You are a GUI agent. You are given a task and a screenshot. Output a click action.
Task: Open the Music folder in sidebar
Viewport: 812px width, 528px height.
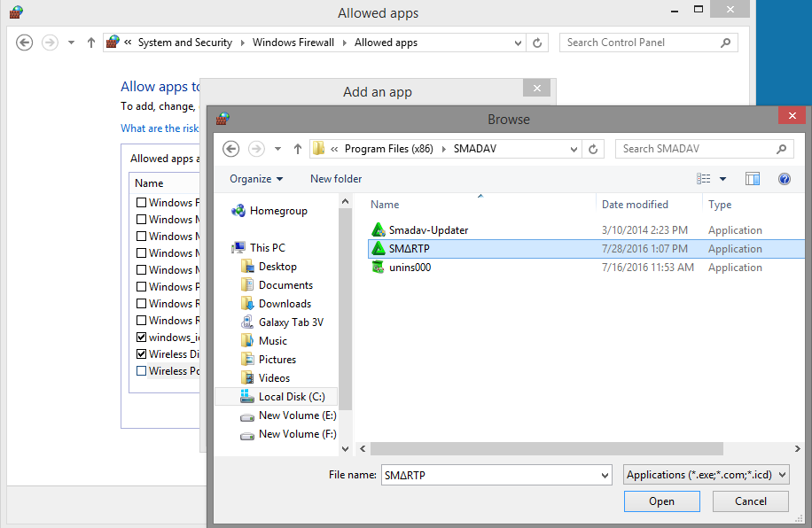tap(263, 341)
